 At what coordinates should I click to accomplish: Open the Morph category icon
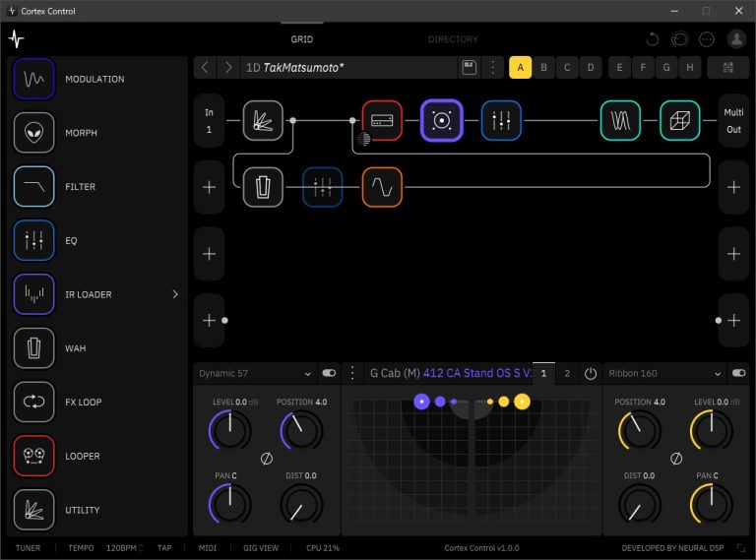click(x=33, y=133)
